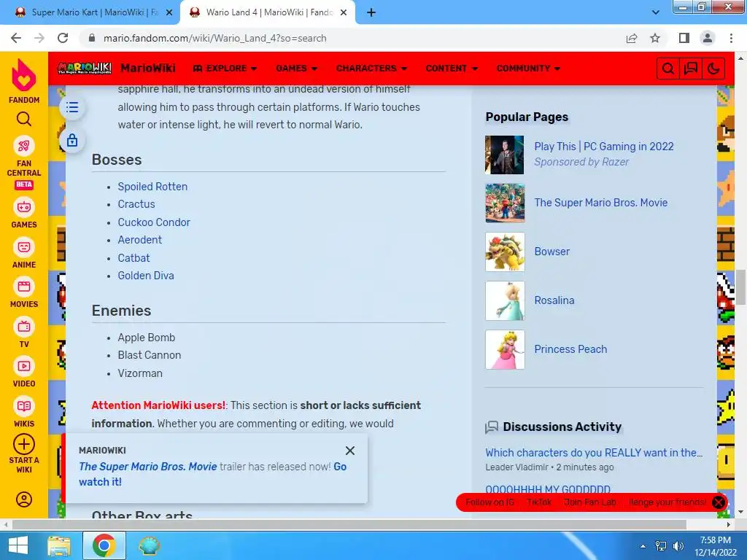The height and width of the screenshot is (560, 747).
Task: Open the Catbat boss link
Action: pos(134,258)
